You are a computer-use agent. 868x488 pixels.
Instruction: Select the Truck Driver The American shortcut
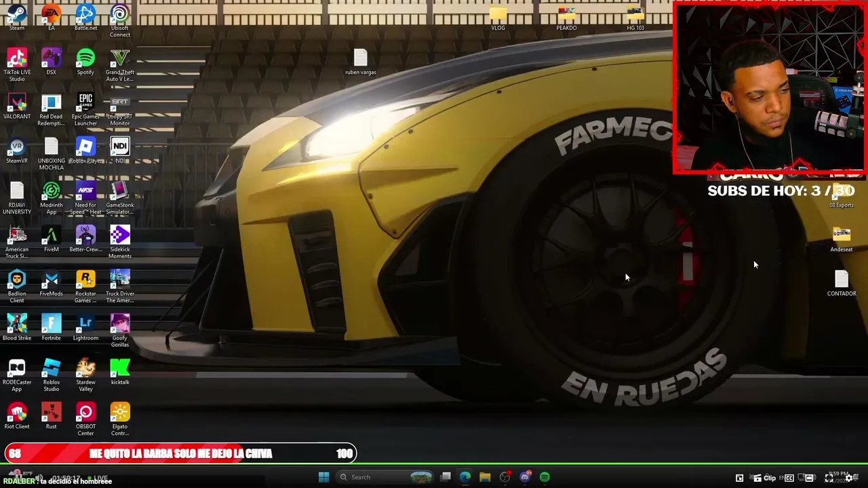pyautogui.click(x=120, y=287)
